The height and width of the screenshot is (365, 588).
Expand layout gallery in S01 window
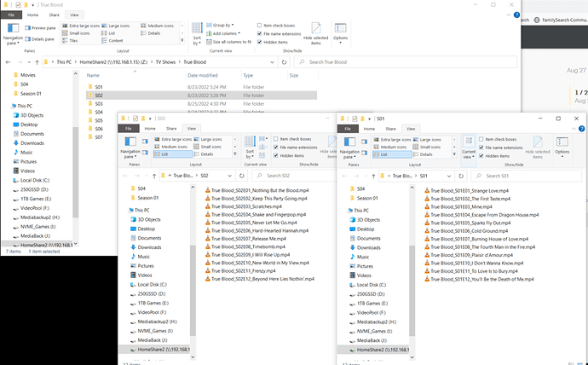(x=454, y=154)
